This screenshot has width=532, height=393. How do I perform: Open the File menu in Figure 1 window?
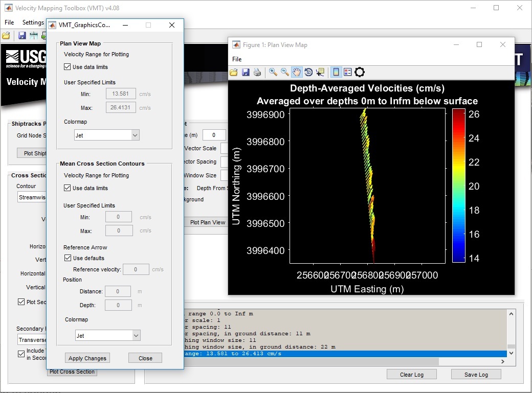(237, 59)
